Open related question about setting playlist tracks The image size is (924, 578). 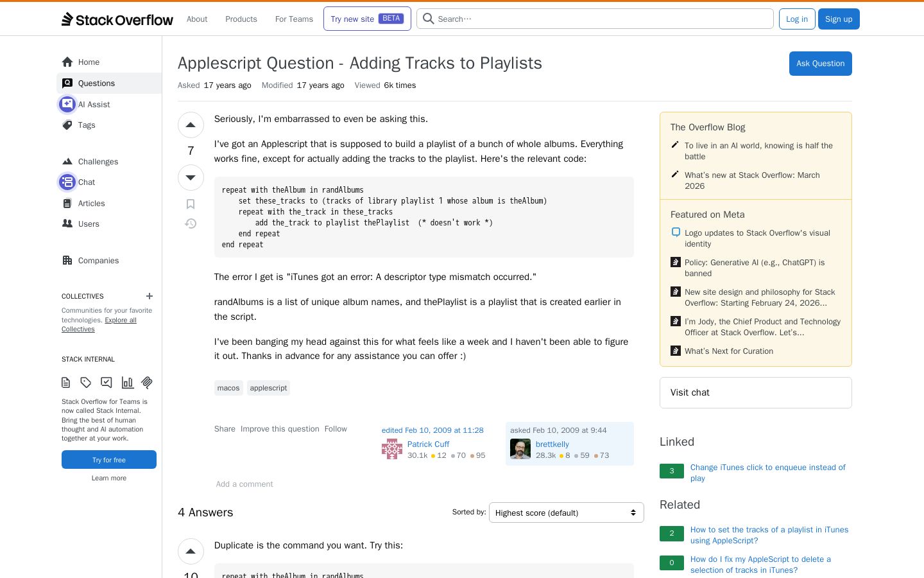click(x=769, y=535)
